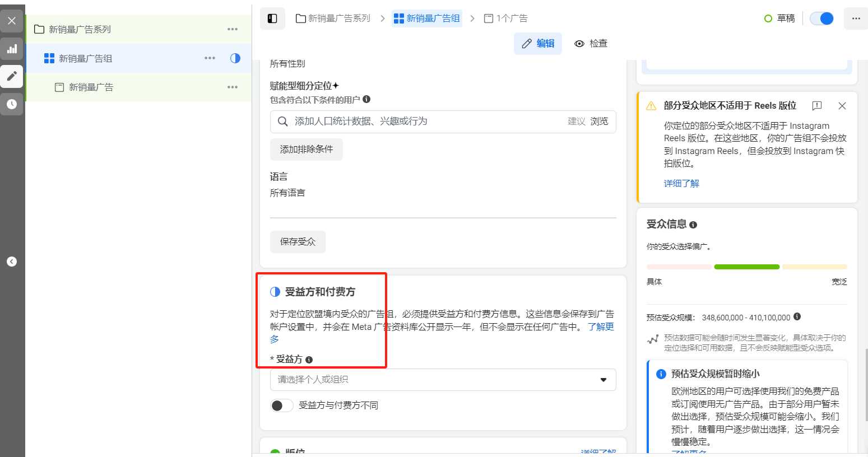This screenshot has height=457, width=868.
Task: Open the clock history icon in sidebar
Action: (12, 104)
